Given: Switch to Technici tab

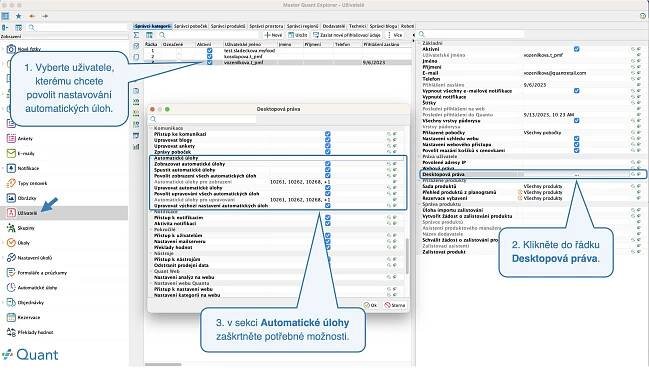Looking at the screenshot, I should coord(357,26).
